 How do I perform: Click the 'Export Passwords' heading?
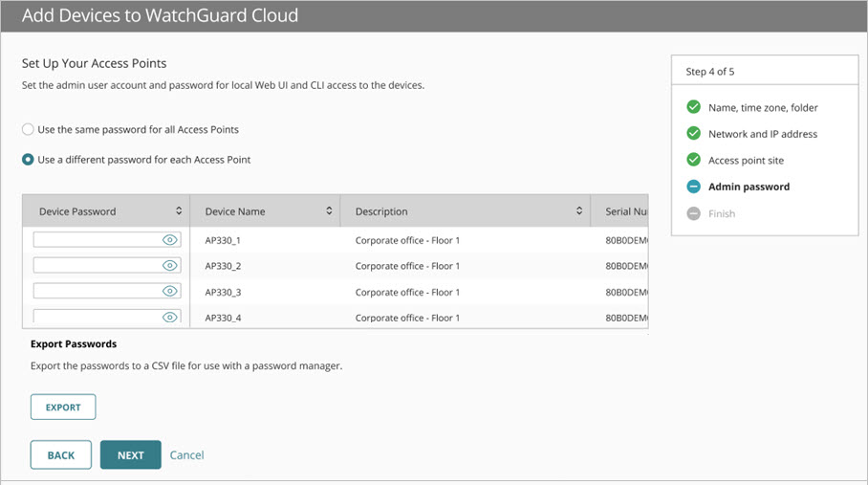pos(74,343)
